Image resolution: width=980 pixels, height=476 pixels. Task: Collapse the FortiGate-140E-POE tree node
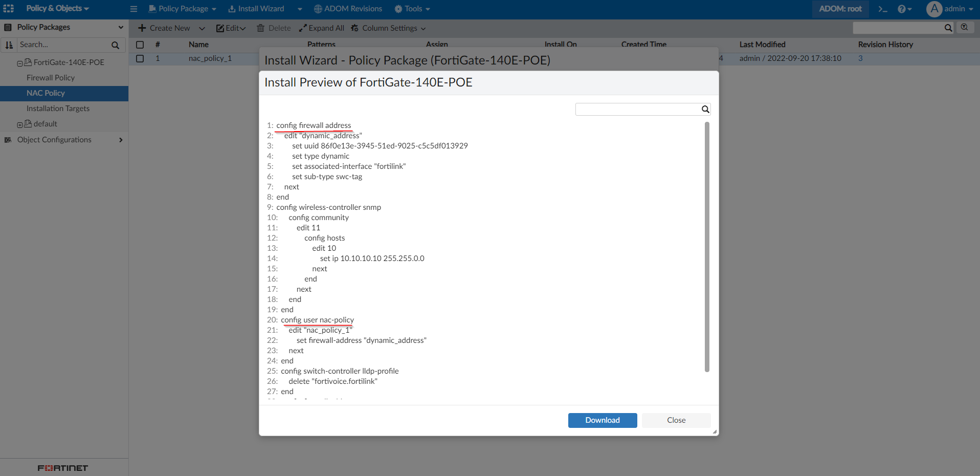click(x=20, y=63)
